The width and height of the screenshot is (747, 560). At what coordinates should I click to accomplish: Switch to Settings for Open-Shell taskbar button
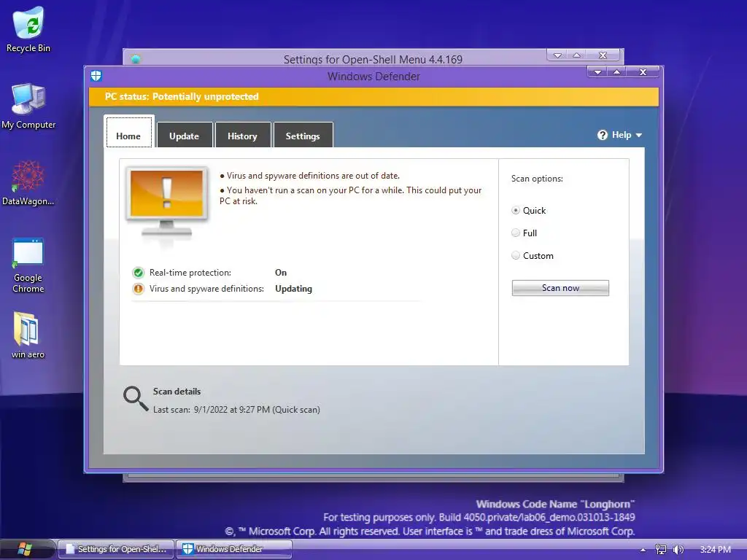tap(116, 549)
